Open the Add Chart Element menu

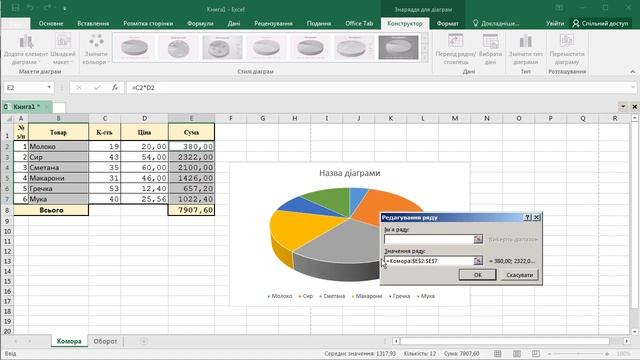coord(26,49)
